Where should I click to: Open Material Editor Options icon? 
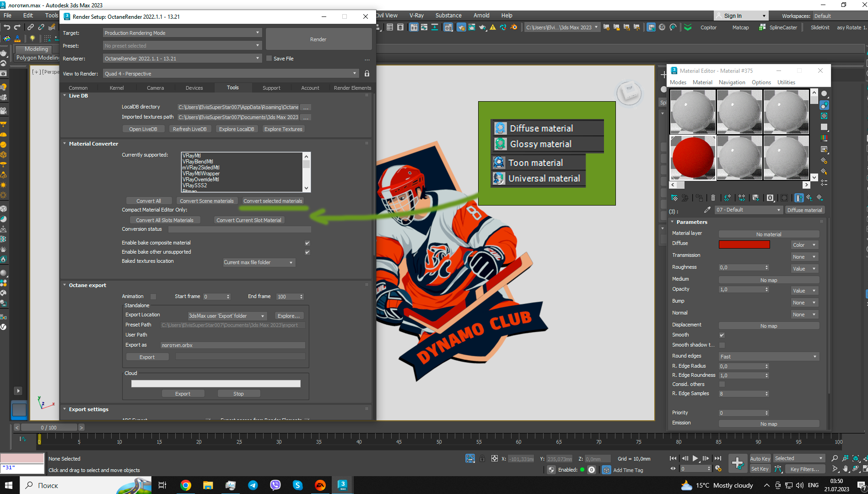[824, 161]
